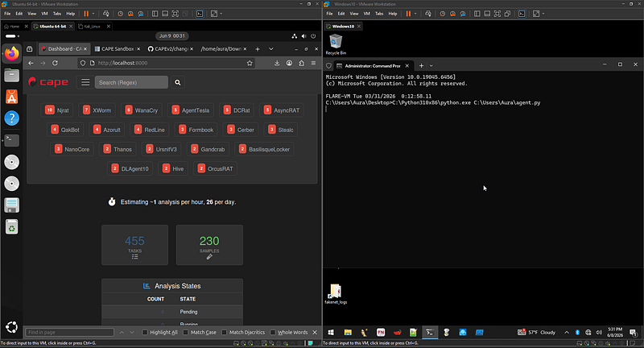Open Recycle Bin on Windows desktop
This screenshot has width=644, height=348.
coord(336,44)
